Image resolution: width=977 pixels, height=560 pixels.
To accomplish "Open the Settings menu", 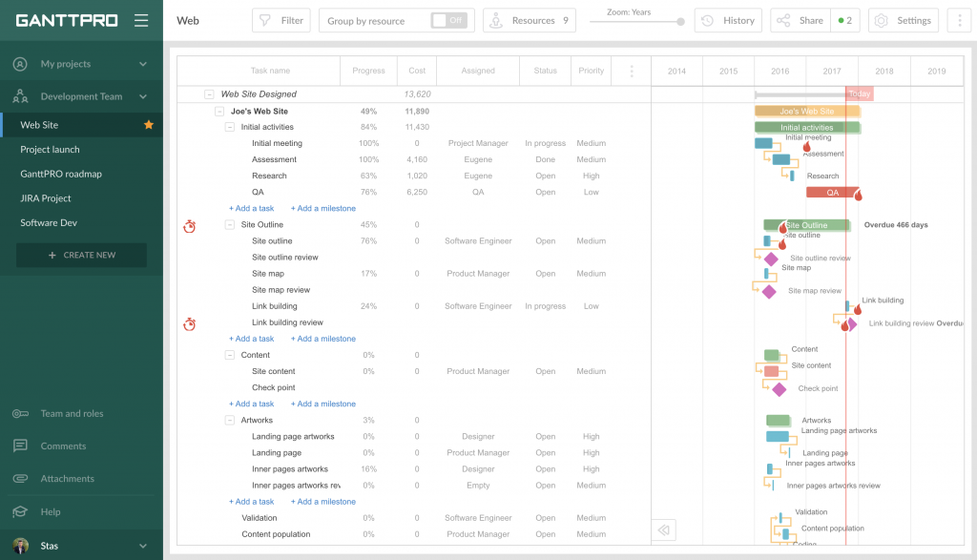I will tap(903, 19).
